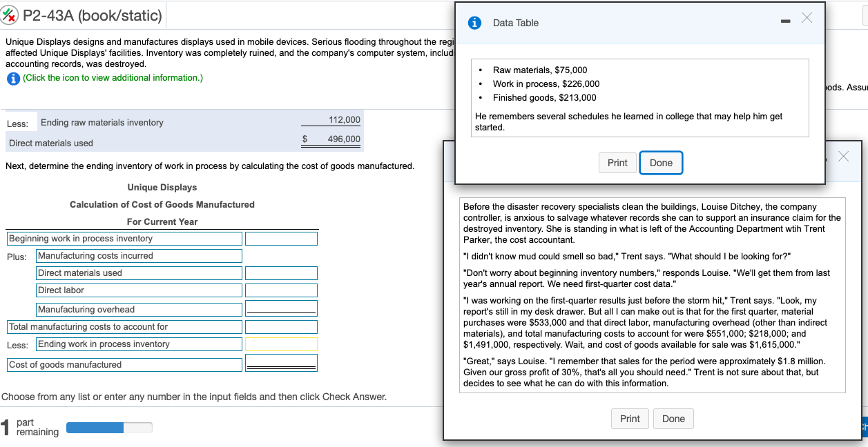Click the P2-43A partial credit icon
The image size is (868, 447).
pos(10,15)
